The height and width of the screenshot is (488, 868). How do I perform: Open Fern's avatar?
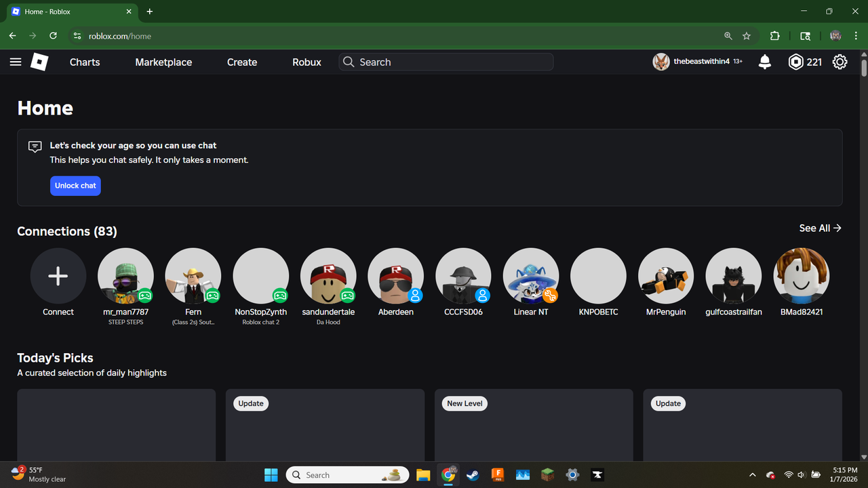(x=193, y=276)
